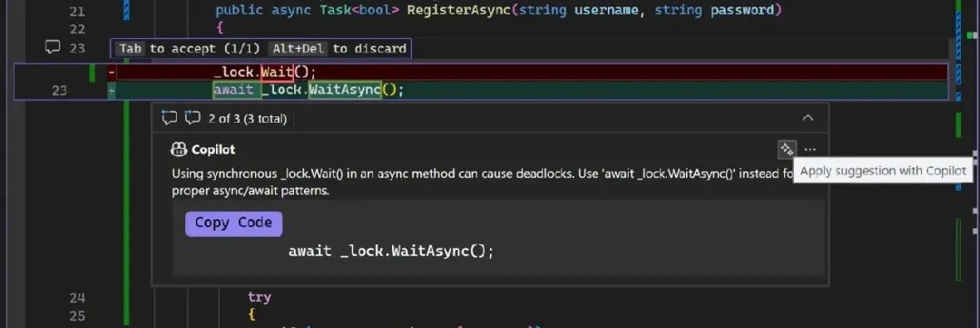
Task: Click the plus marker on added line
Action: pyautogui.click(x=112, y=91)
